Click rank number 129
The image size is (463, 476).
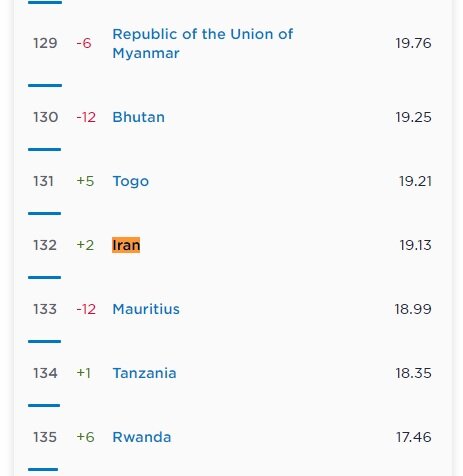[45, 43]
